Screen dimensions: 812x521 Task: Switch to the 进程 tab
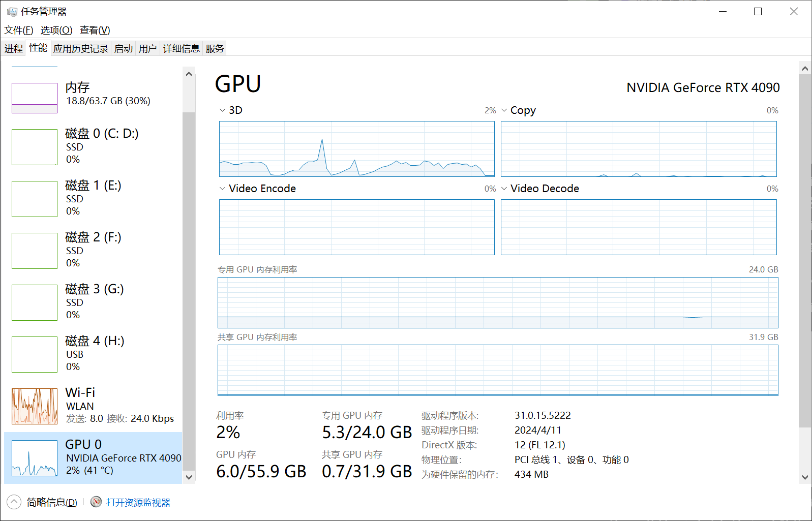14,48
